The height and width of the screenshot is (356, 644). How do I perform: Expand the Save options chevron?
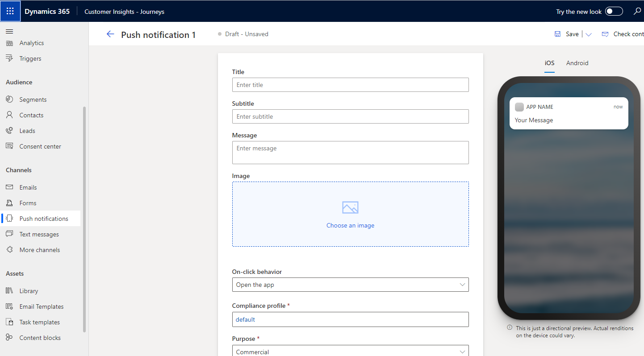tap(589, 35)
